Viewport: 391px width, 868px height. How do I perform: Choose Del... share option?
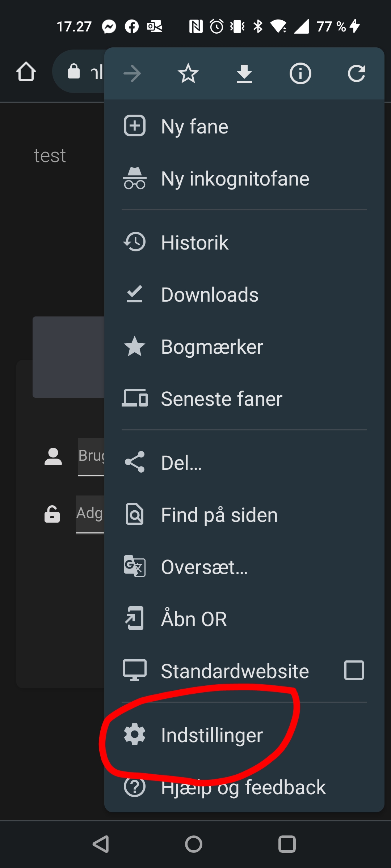click(x=181, y=463)
